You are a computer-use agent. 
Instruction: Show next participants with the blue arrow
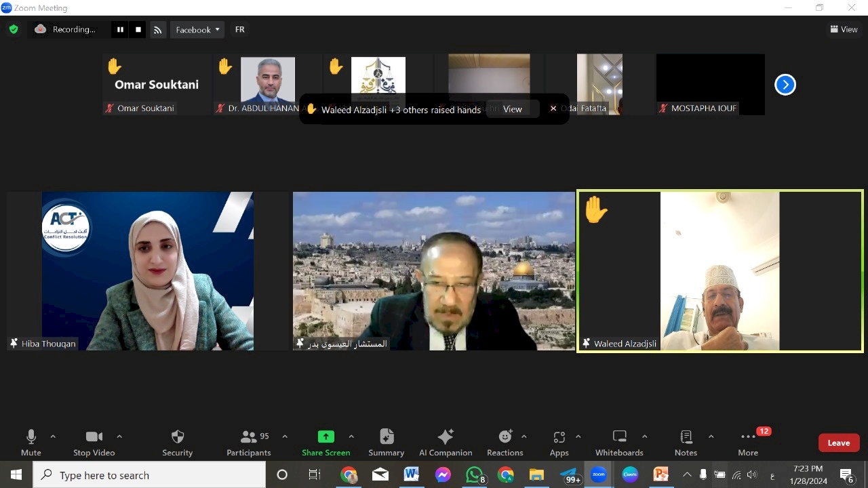click(x=785, y=85)
